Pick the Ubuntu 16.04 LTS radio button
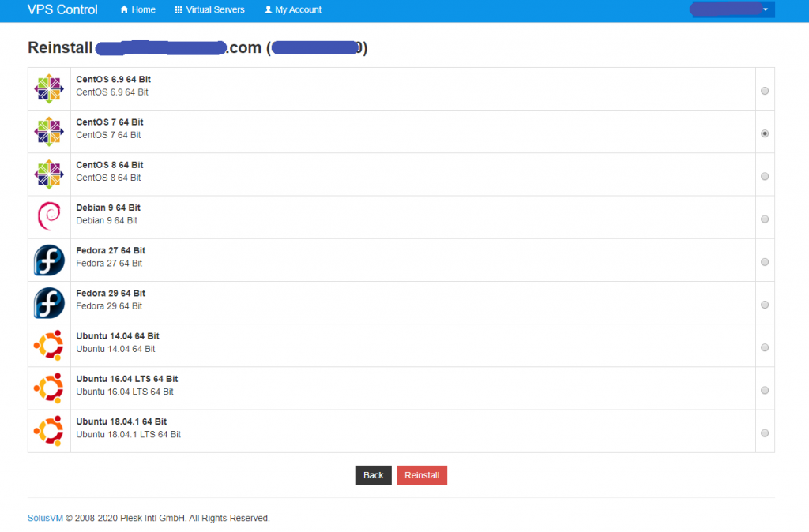This screenshot has width=809, height=532. (x=765, y=390)
